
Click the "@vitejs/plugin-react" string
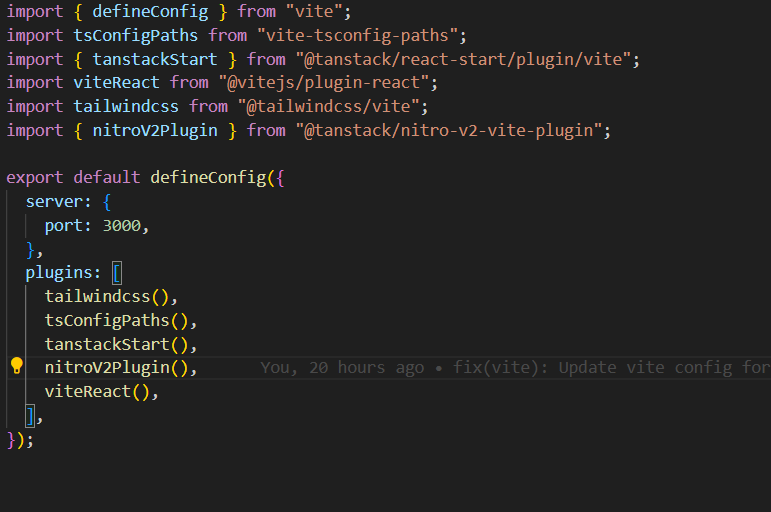pos(324,83)
